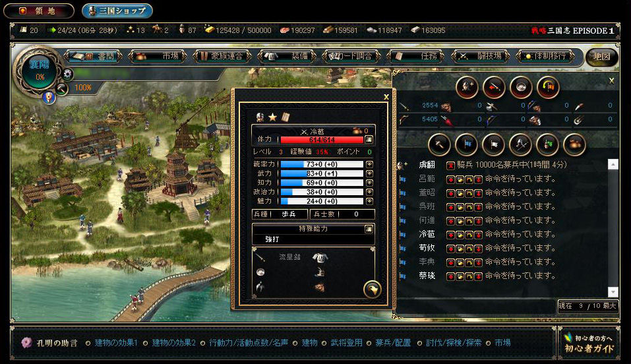Open the 装備 equipment menu
This screenshot has height=364, width=631.
[287, 56]
